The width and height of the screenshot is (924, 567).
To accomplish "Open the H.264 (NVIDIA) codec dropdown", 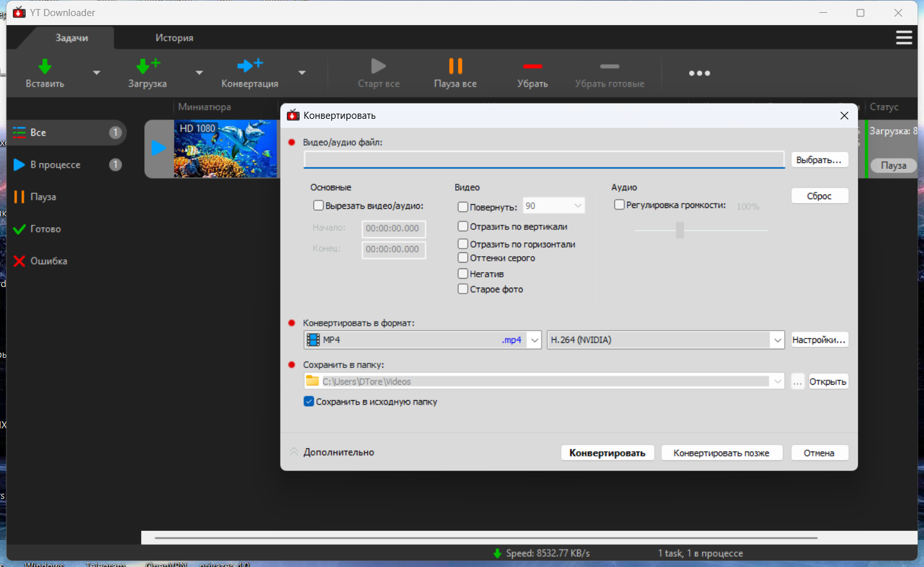I will coord(777,340).
